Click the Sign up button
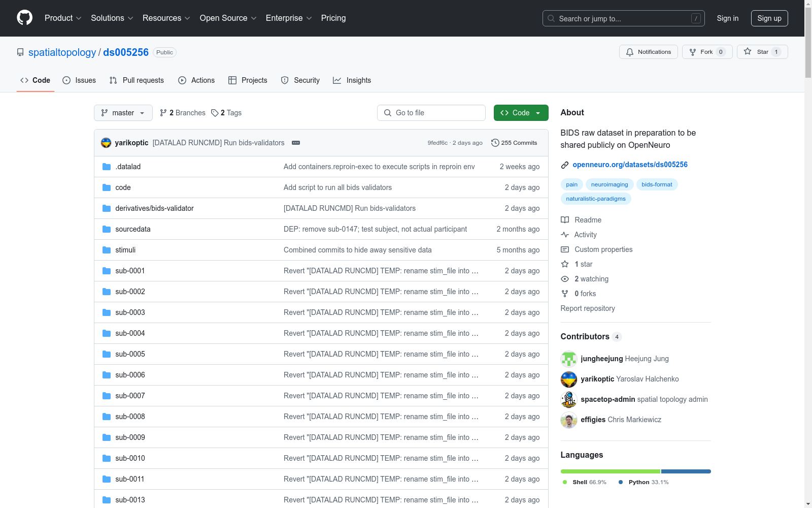The image size is (812, 508). pyautogui.click(x=769, y=18)
